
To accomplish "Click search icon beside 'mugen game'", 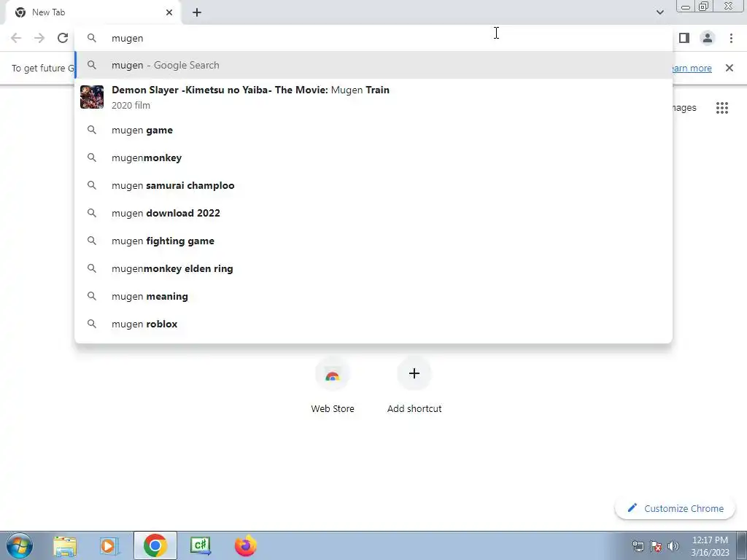I will point(91,130).
